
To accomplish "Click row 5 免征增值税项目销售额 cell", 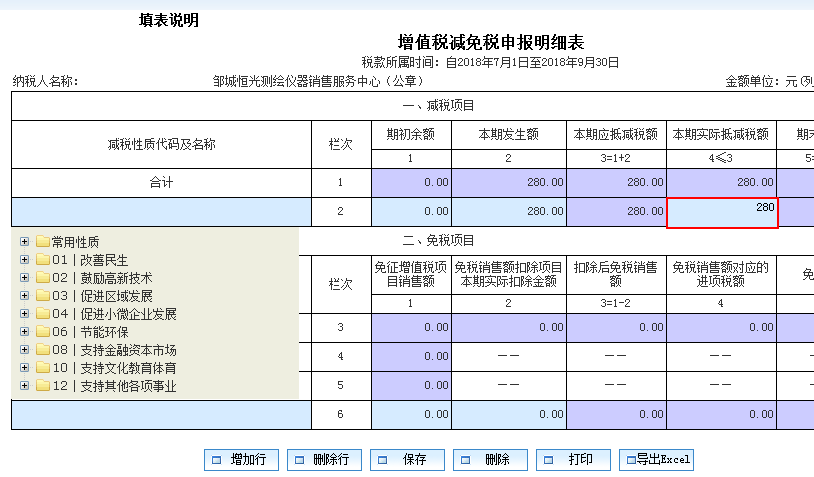I will point(412,386).
